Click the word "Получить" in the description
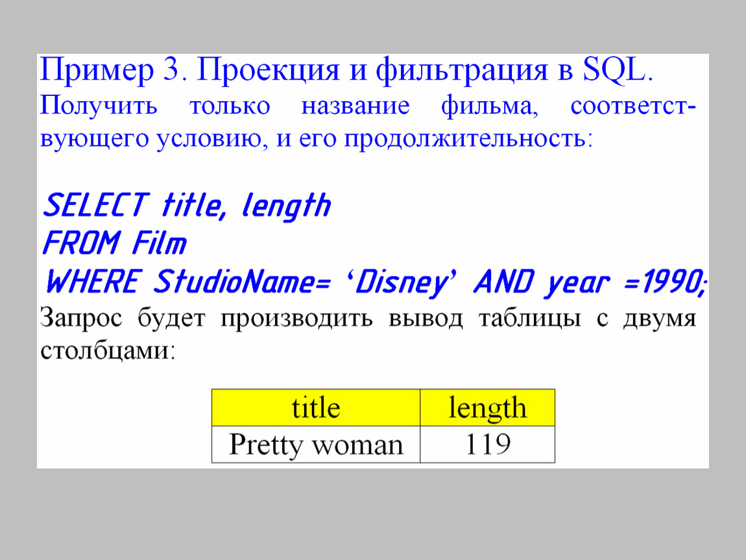Image resolution: width=746 pixels, height=560 pixels. coord(99,106)
